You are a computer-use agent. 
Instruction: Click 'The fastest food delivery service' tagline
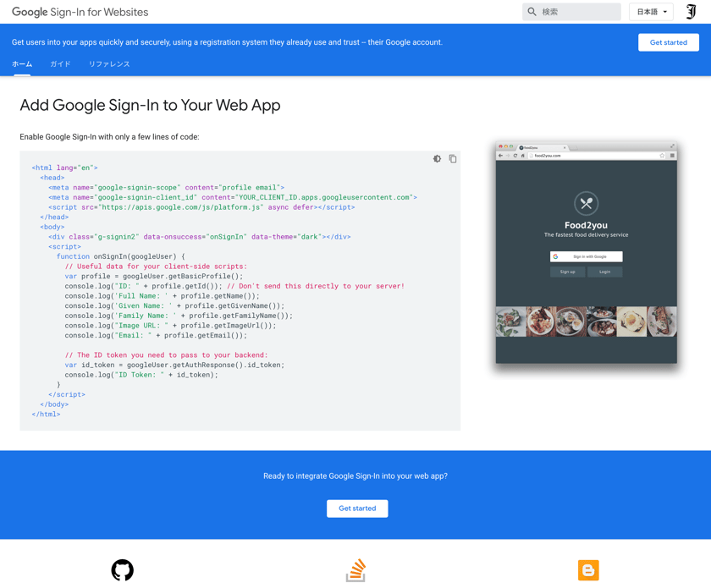(587, 235)
